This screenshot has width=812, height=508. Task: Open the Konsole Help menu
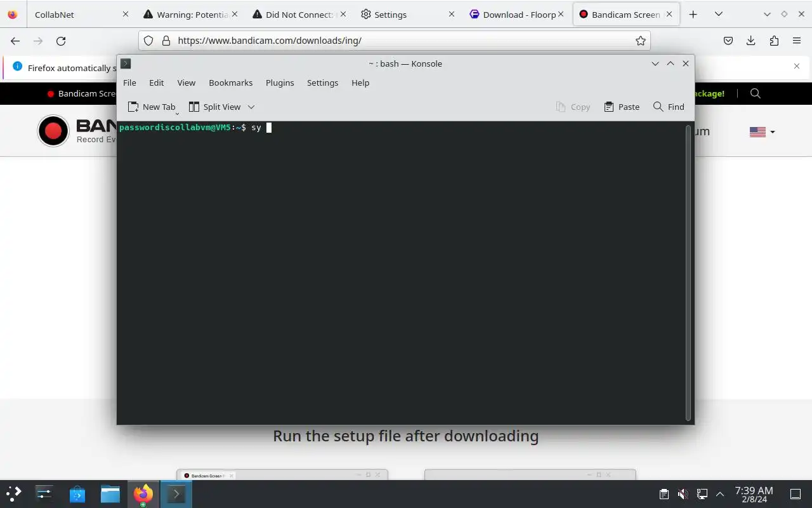pos(360,83)
